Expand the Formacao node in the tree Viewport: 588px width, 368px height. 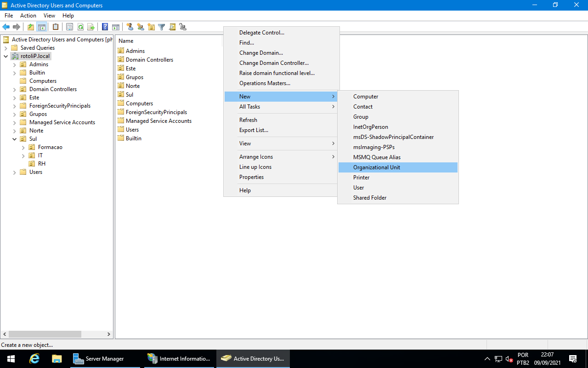click(x=23, y=147)
